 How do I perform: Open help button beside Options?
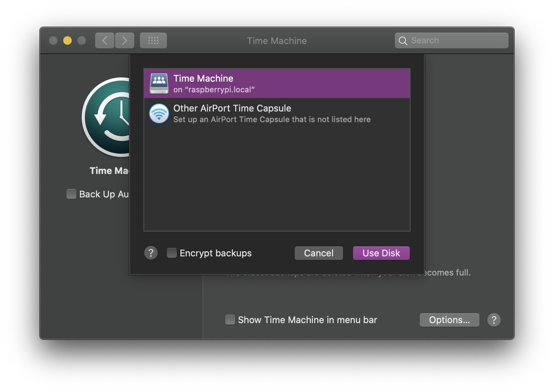click(x=494, y=320)
